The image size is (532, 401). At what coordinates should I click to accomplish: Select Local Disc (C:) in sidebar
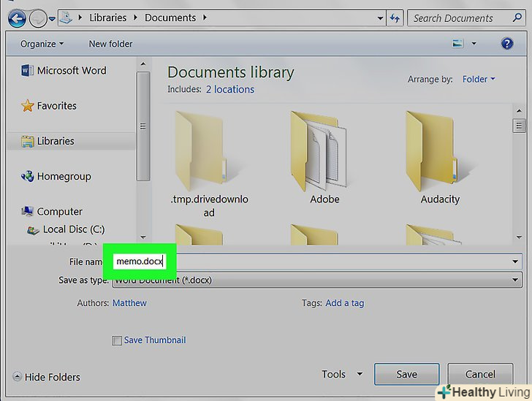point(74,229)
